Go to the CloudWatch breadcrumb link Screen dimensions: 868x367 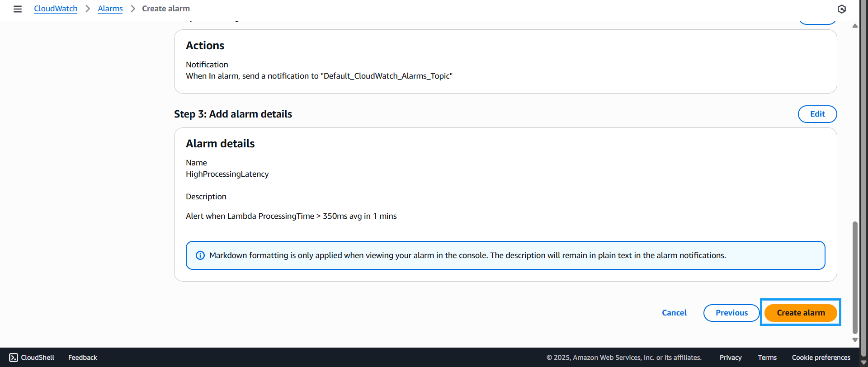(x=56, y=9)
